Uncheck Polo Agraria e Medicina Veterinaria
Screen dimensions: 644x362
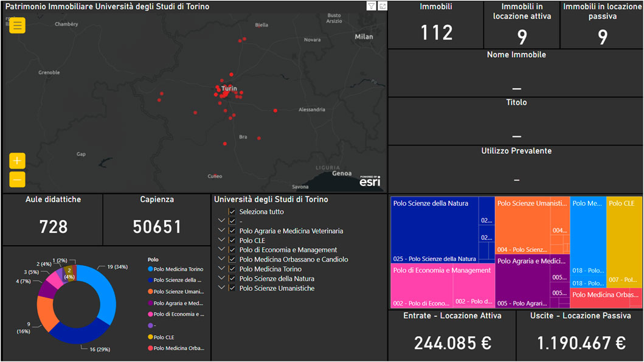pyautogui.click(x=232, y=231)
